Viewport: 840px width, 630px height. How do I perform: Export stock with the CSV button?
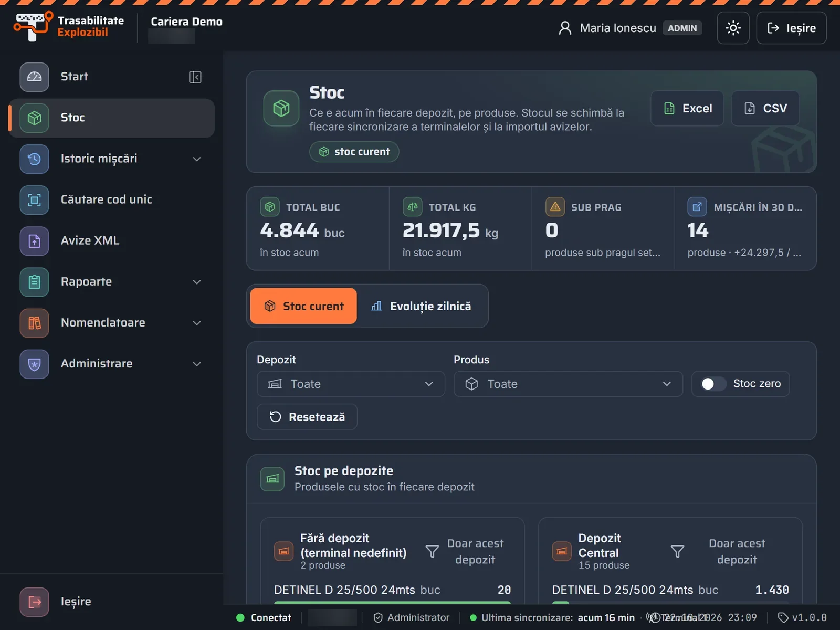[x=765, y=108]
